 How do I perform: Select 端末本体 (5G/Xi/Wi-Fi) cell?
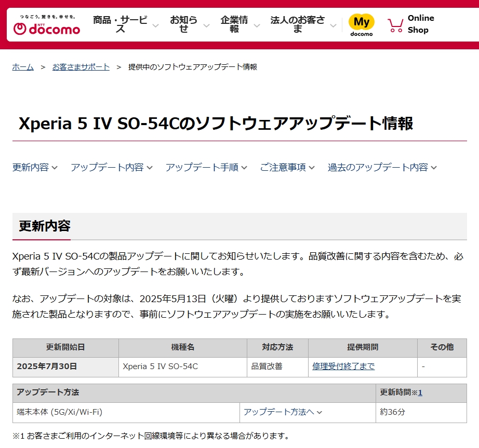tap(126, 413)
